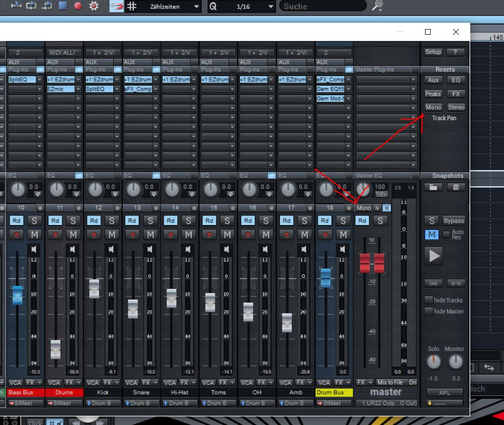Click circle icon next to channel number 12
The image size is (504, 425).
point(118,208)
